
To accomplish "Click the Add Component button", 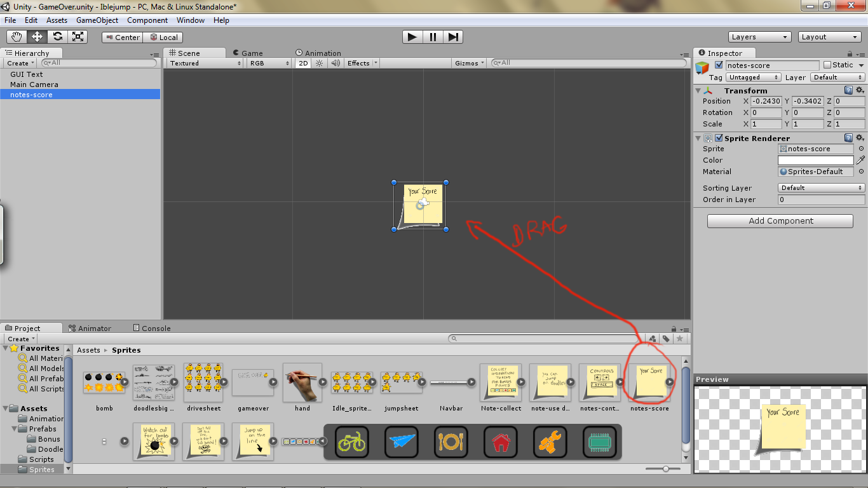I will click(x=780, y=221).
